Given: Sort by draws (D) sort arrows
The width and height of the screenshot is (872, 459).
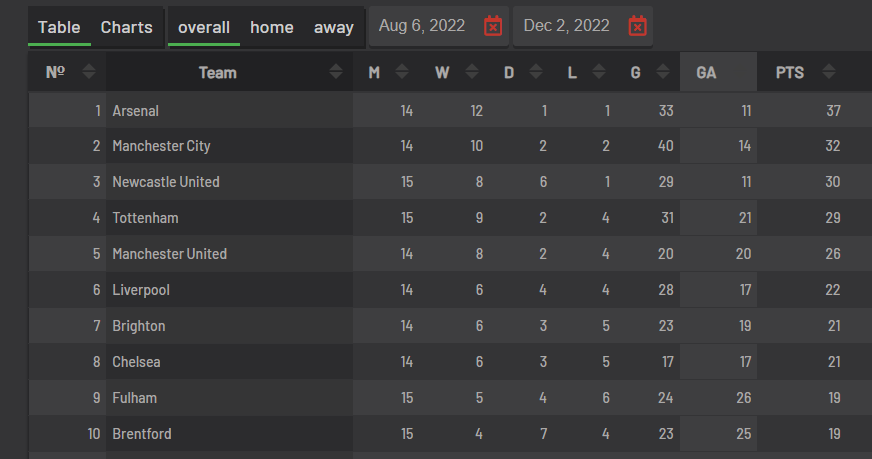Looking at the screenshot, I should [535, 72].
